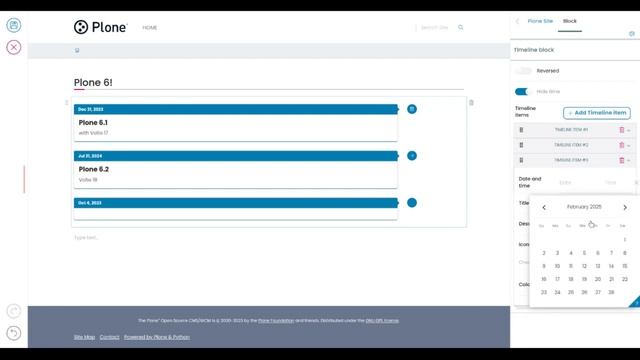Open the HOME navigation item
Viewport: 640px width, 360px height.
[150, 28]
